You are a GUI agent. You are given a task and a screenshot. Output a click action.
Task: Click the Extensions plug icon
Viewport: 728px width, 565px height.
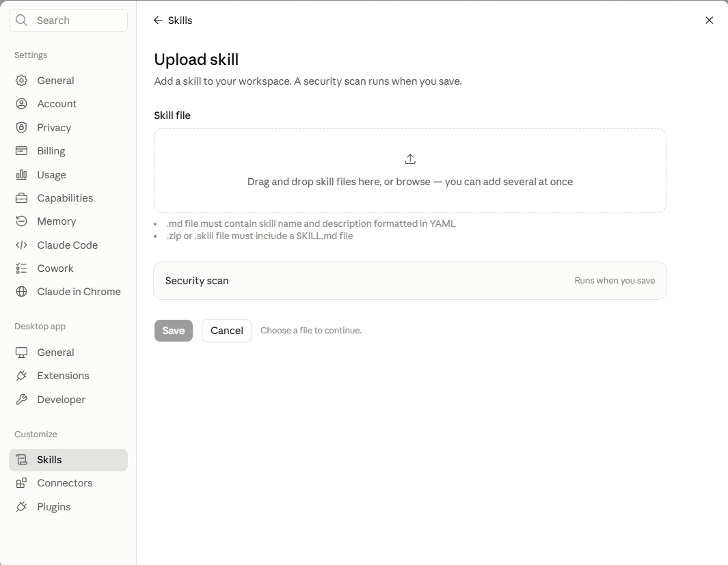pyautogui.click(x=21, y=376)
